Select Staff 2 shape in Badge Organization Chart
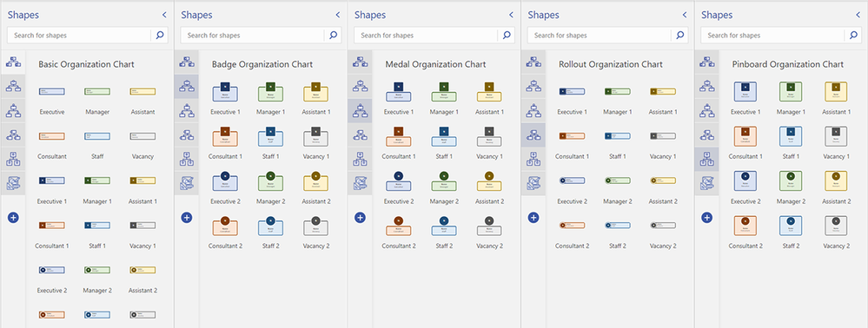 click(x=271, y=226)
